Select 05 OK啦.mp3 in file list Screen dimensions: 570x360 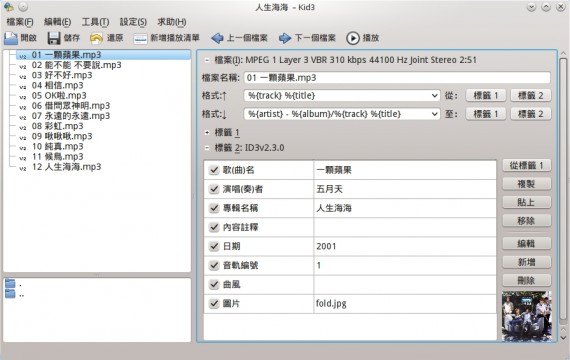[59, 96]
